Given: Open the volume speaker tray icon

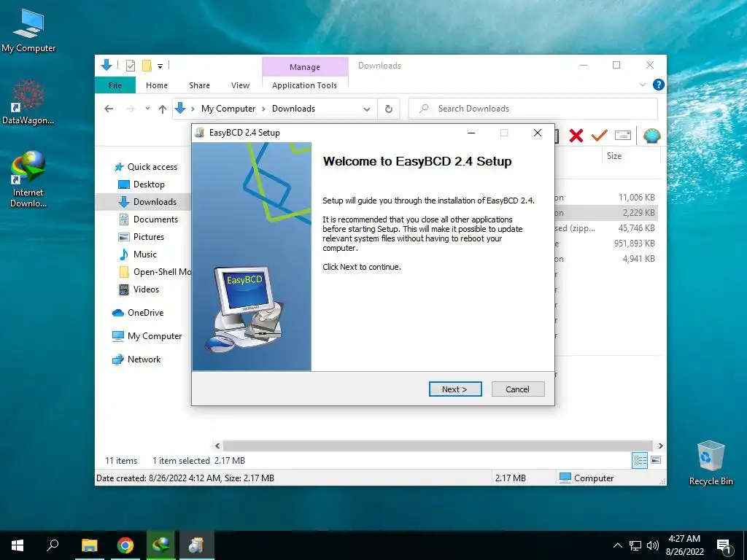Looking at the screenshot, I should point(653,545).
